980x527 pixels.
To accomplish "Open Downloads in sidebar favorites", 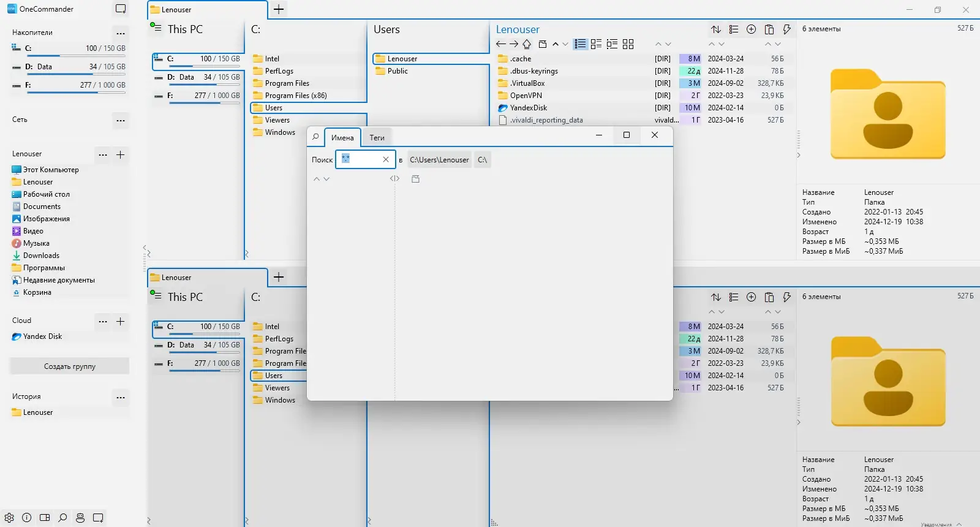I will pos(36,256).
